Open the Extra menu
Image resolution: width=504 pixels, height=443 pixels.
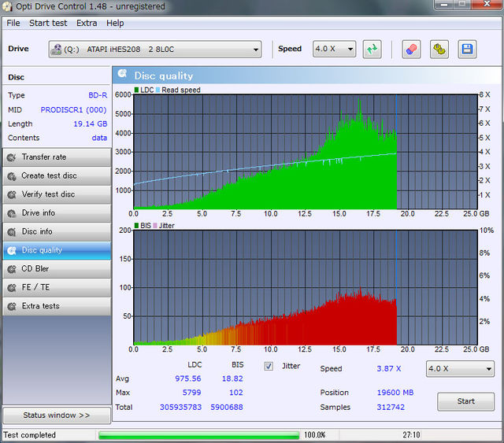pos(87,23)
